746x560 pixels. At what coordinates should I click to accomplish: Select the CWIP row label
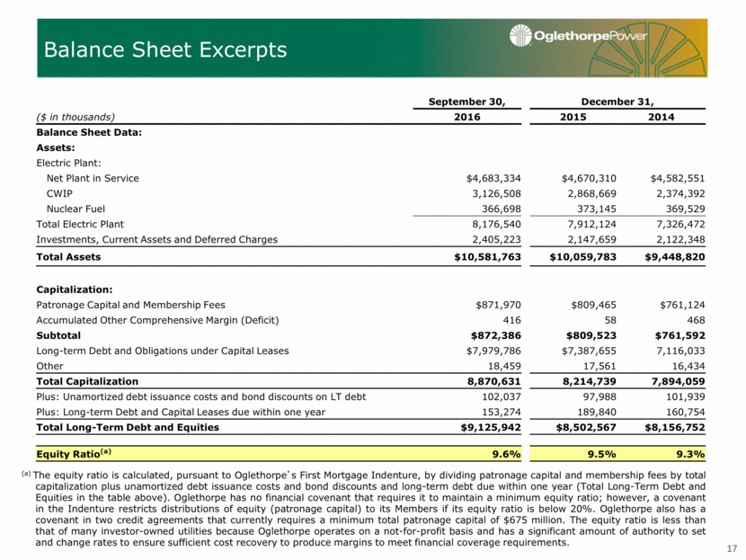(x=59, y=193)
